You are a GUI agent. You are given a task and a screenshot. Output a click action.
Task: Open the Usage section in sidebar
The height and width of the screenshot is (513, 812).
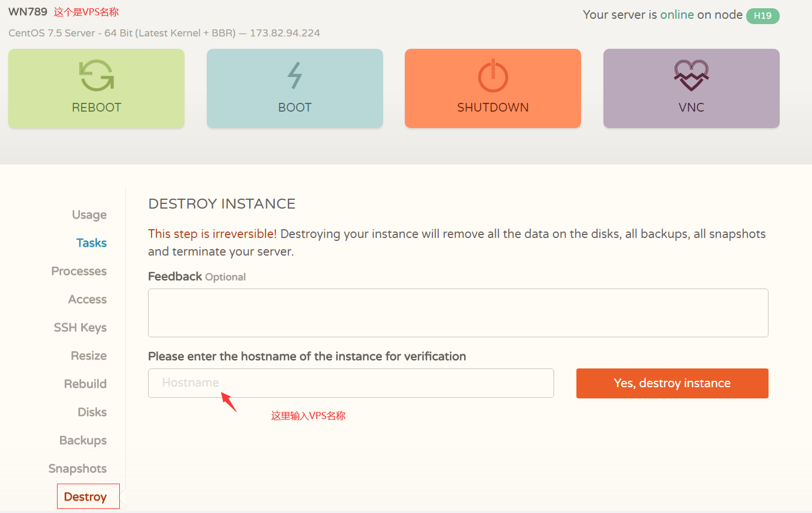(x=89, y=214)
